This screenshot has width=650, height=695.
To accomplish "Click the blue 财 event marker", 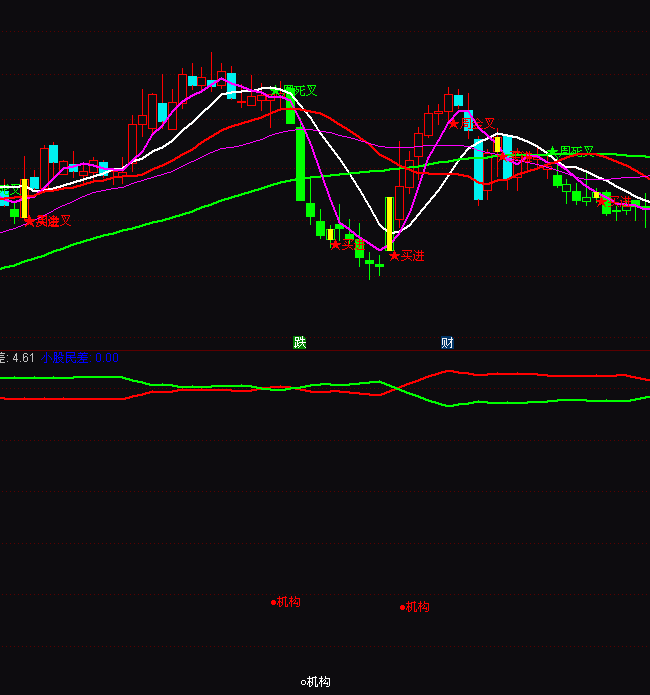I will [x=447, y=343].
